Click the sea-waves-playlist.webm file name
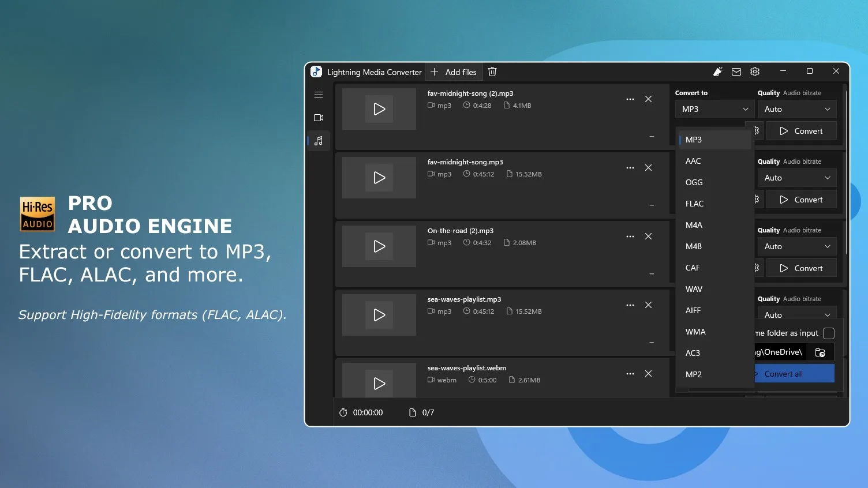868x488 pixels. coord(467,368)
